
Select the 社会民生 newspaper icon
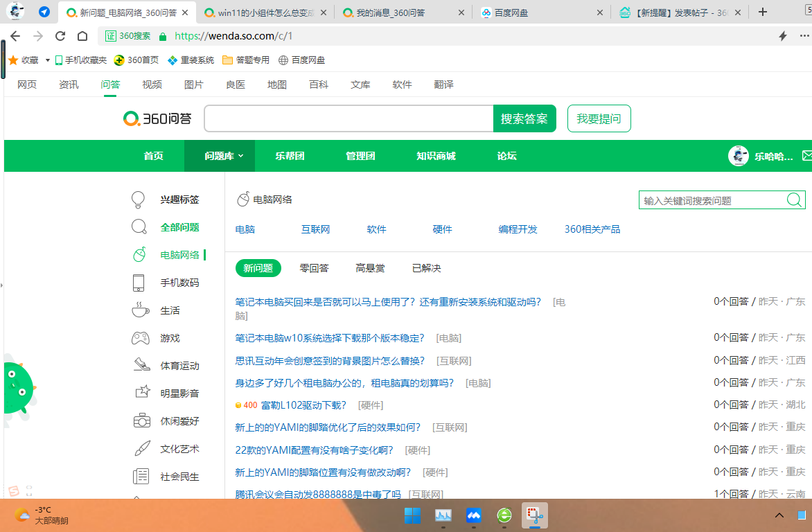point(141,476)
